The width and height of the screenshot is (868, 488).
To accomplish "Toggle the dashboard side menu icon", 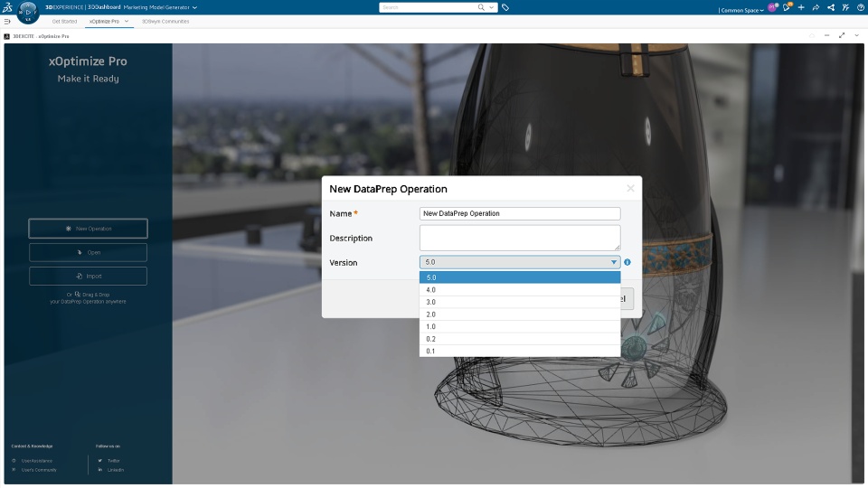I will click(x=7, y=21).
